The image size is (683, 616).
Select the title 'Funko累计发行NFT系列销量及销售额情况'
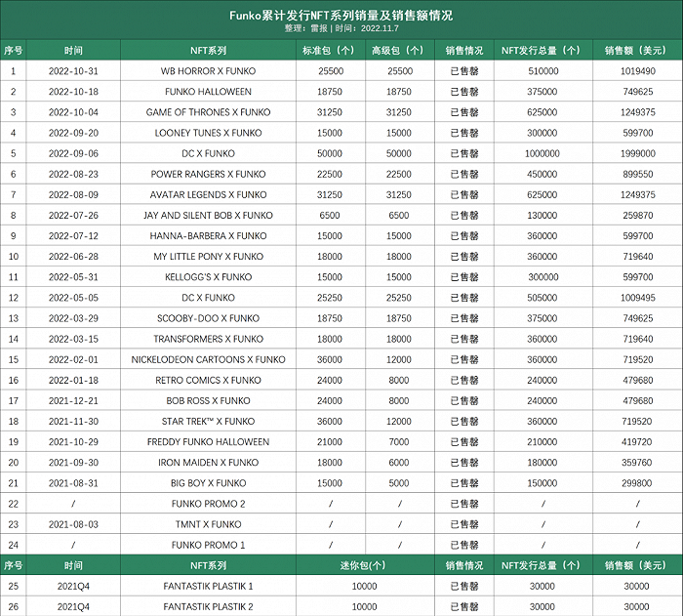pos(341,16)
